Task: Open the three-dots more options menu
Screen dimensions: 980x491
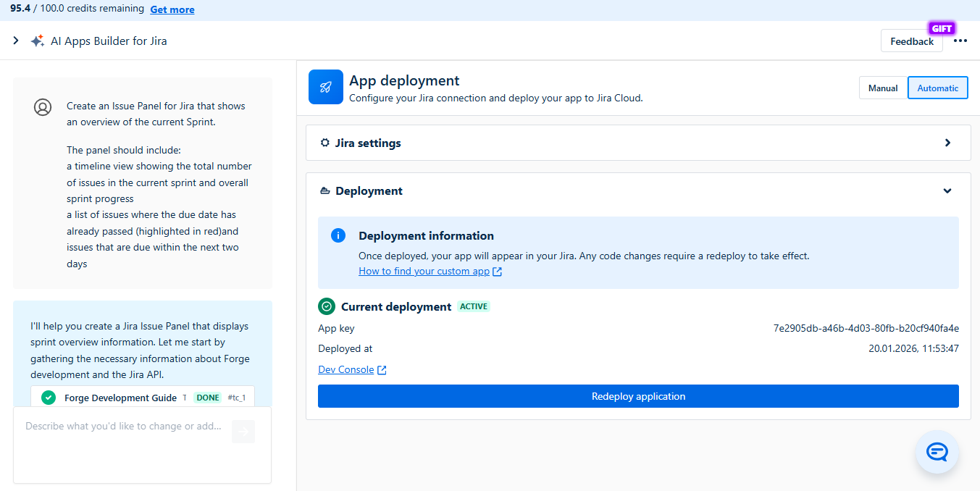Action: click(x=960, y=41)
